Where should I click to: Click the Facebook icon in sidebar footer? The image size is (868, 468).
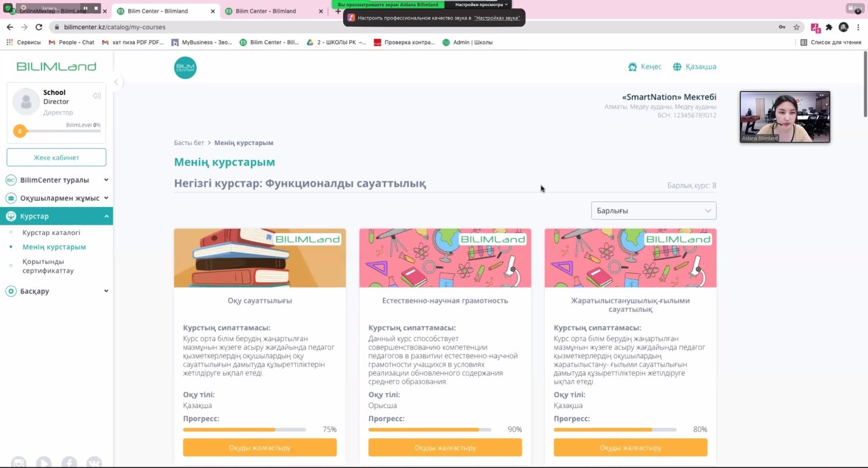(x=69, y=463)
